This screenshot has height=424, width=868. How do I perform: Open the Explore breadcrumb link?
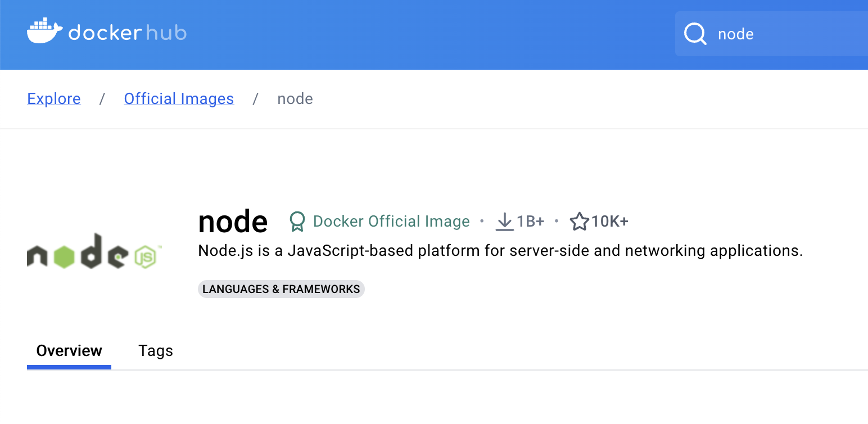pyautogui.click(x=54, y=99)
